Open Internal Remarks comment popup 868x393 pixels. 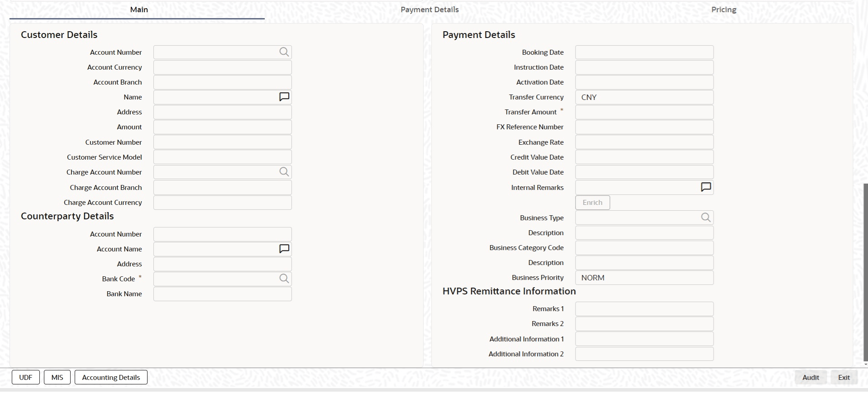706,187
